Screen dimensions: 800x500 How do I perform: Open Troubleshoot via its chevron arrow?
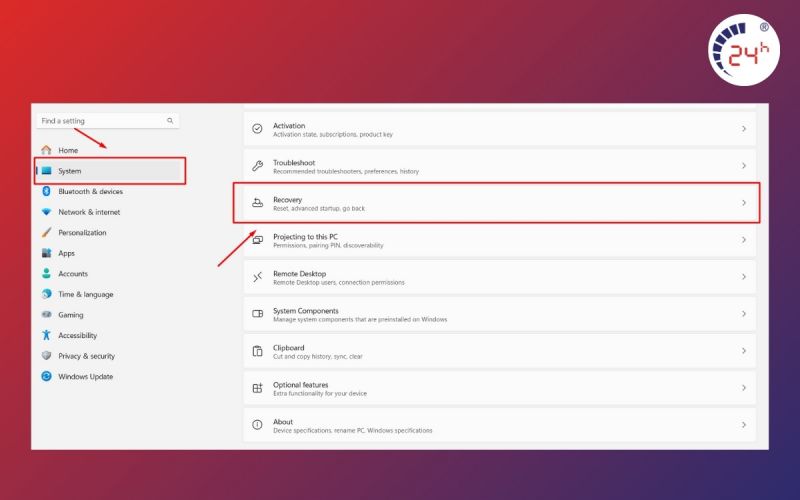(744, 166)
